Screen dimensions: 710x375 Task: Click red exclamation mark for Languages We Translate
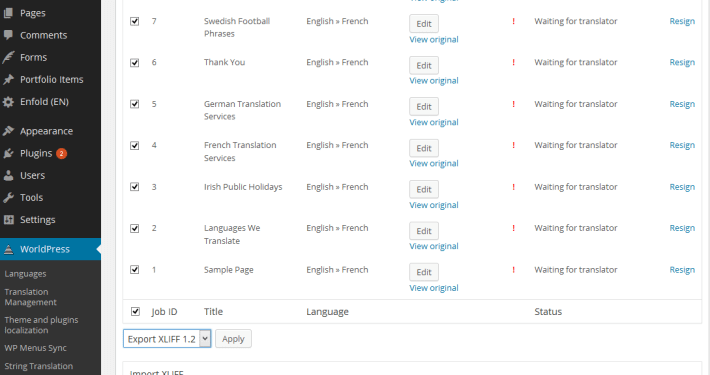coord(513,228)
